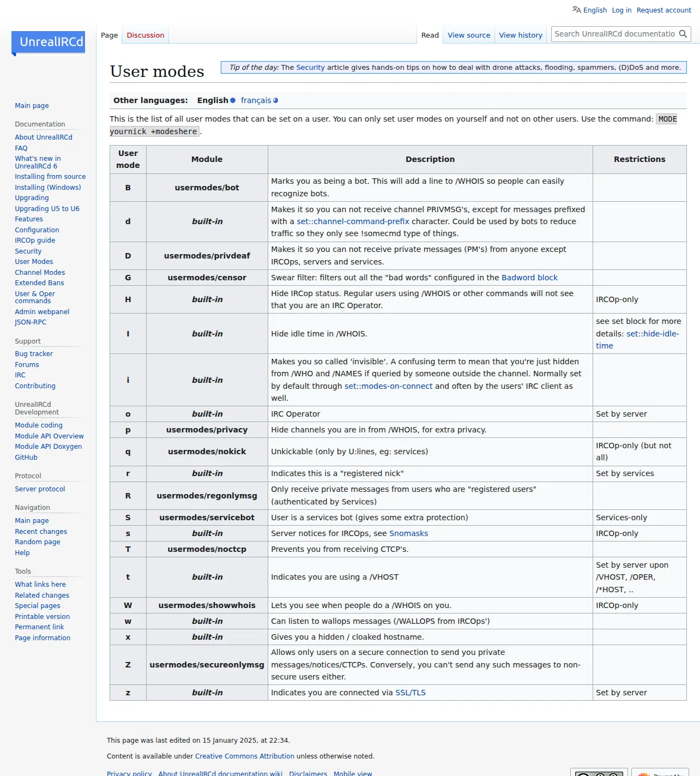Go to About UnrealIRCd in sidebar
This screenshot has height=776, width=700.
tap(44, 137)
